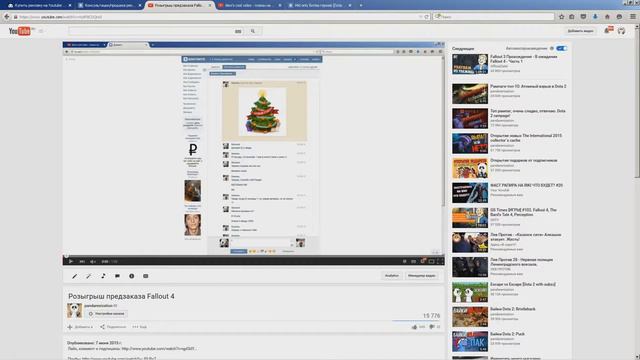640x360 pixels.
Task: Open the Firefox hamburger menu
Action: coord(633,17)
